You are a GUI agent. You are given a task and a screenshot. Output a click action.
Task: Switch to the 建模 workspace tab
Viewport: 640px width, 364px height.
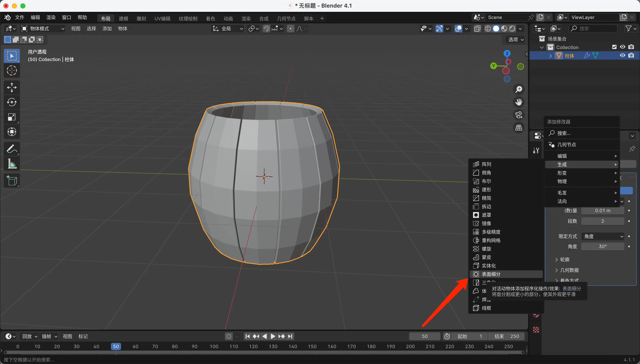[x=123, y=19]
